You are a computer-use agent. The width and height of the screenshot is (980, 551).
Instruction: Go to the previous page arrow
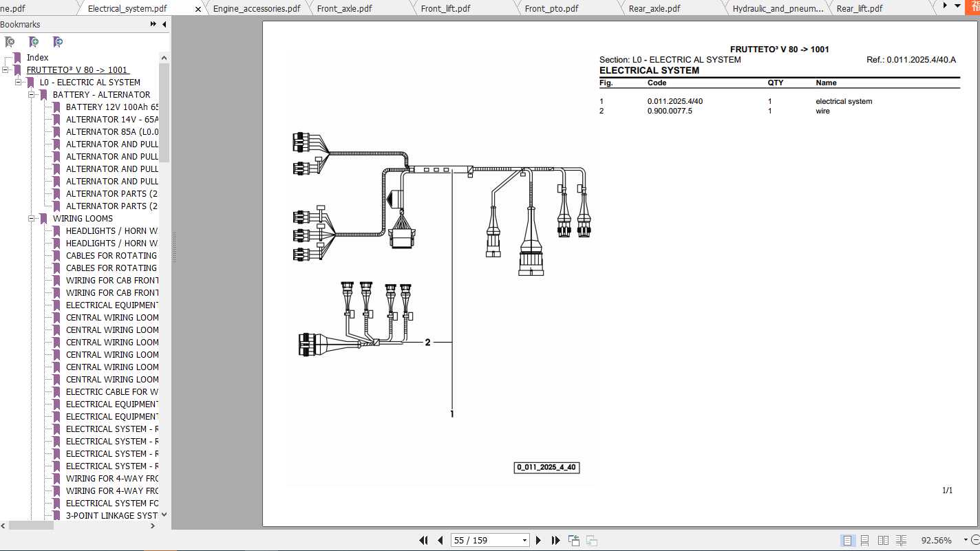coord(440,540)
